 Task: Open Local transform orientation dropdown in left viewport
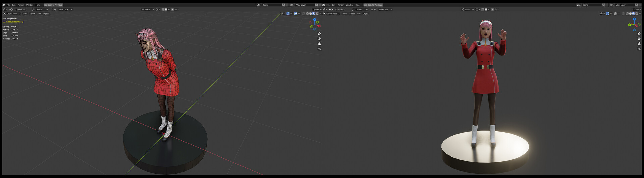tap(148, 9)
